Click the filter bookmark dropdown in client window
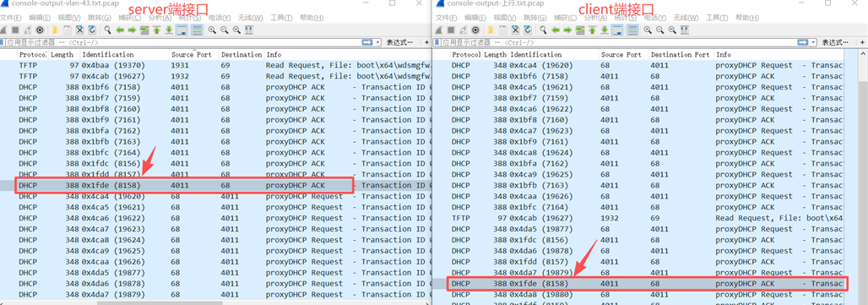This screenshot has width=868, height=305. click(437, 42)
